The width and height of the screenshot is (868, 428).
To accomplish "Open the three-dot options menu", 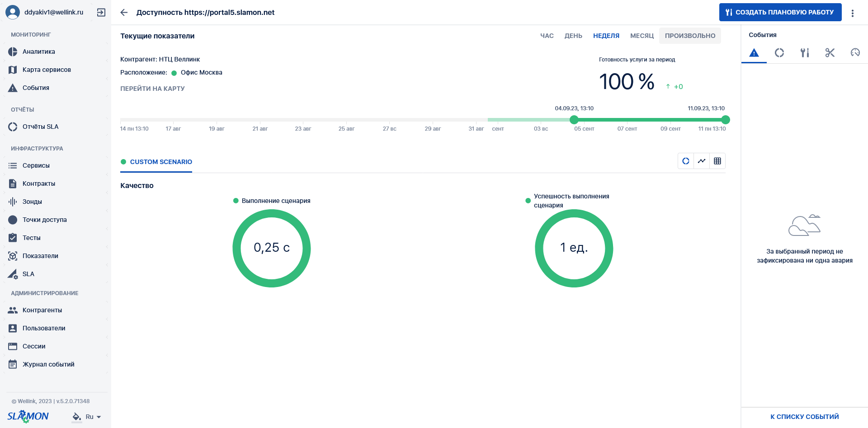I will point(853,13).
